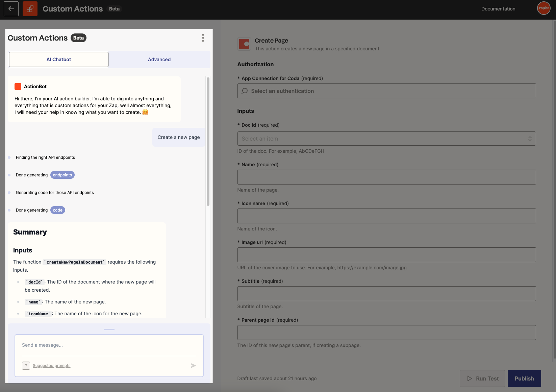This screenshot has width=556, height=392.
Task: Focus the Name input field
Action: [386, 177]
